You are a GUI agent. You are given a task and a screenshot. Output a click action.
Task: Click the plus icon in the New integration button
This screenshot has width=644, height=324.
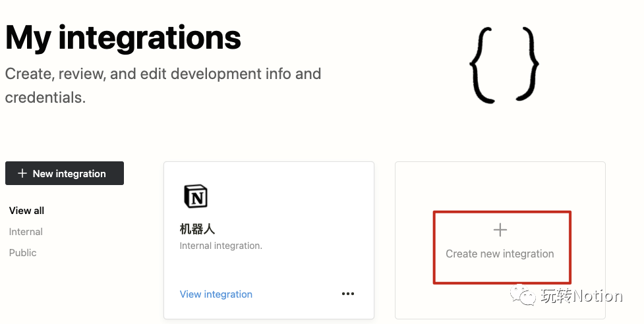[x=22, y=173]
